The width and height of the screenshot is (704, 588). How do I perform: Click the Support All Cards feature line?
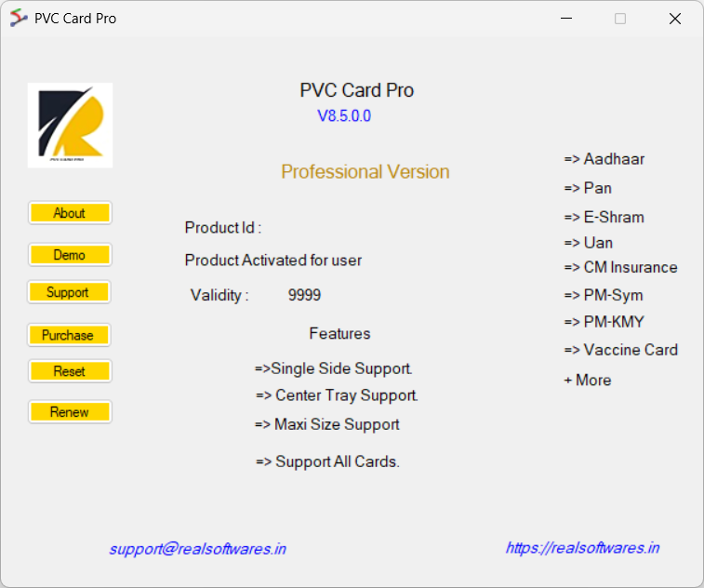click(x=327, y=461)
